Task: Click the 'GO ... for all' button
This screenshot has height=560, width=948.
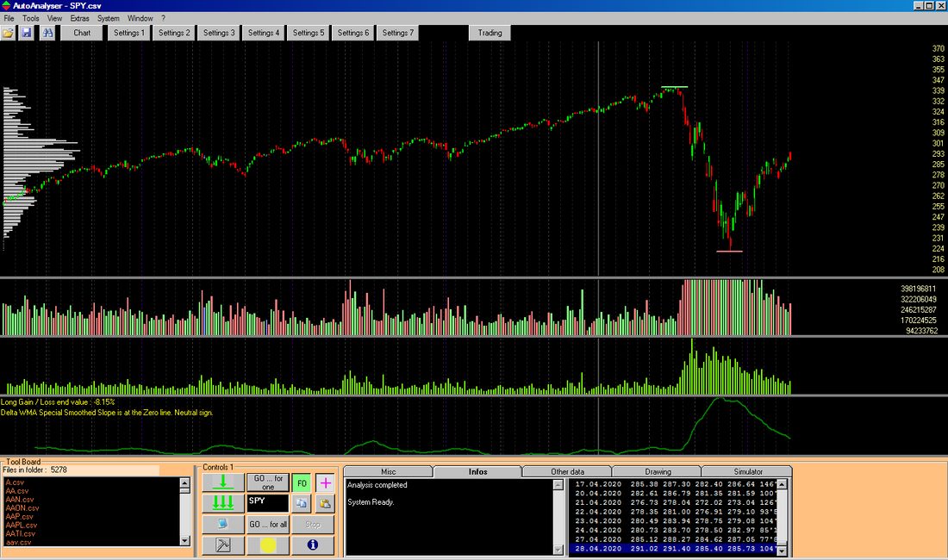Action: coord(268,524)
